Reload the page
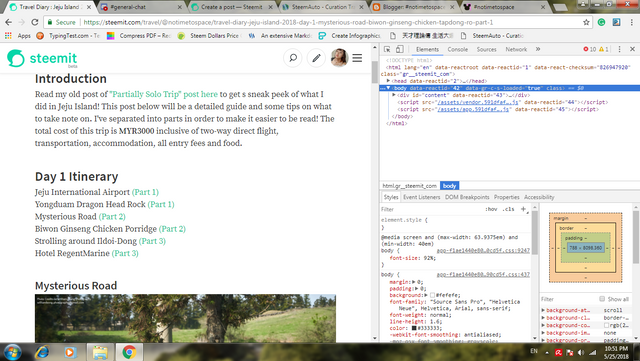The width and height of the screenshot is (640, 361). coord(35,22)
